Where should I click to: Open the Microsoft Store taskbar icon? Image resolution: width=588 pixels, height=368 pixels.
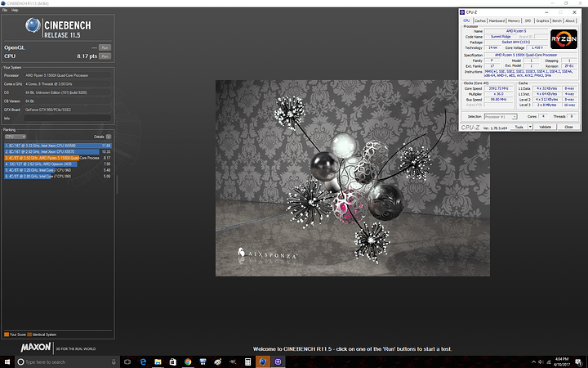(x=173, y=361)
